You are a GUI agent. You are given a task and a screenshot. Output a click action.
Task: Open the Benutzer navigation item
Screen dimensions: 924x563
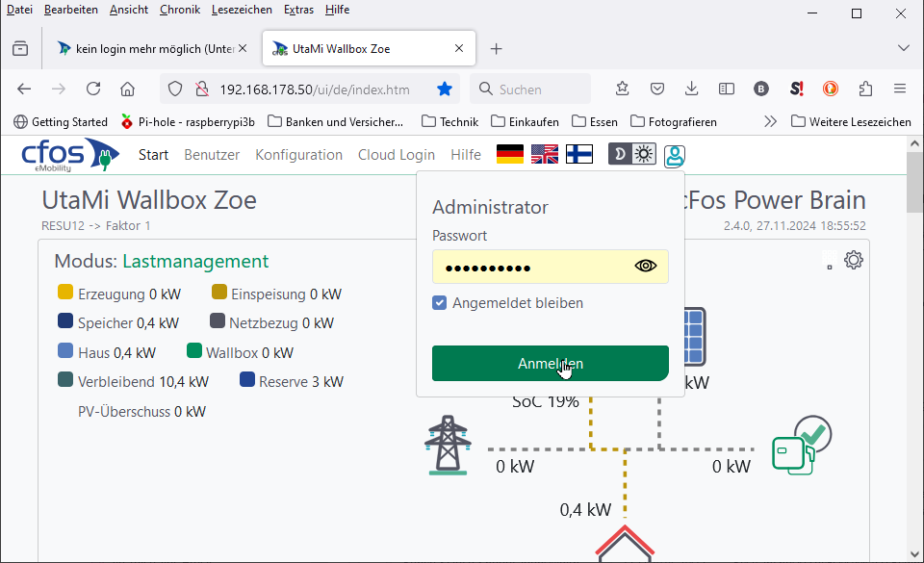tap(212, 155)
